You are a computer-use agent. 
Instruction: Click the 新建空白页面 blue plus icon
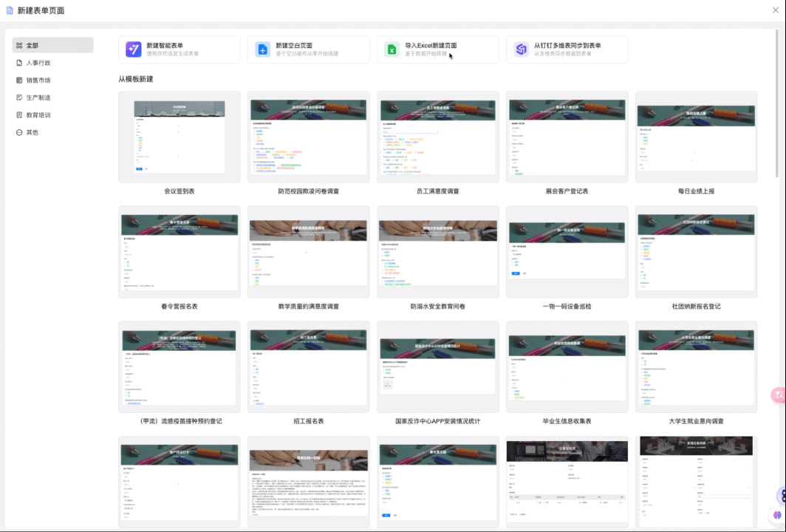[x=262, y=50]
